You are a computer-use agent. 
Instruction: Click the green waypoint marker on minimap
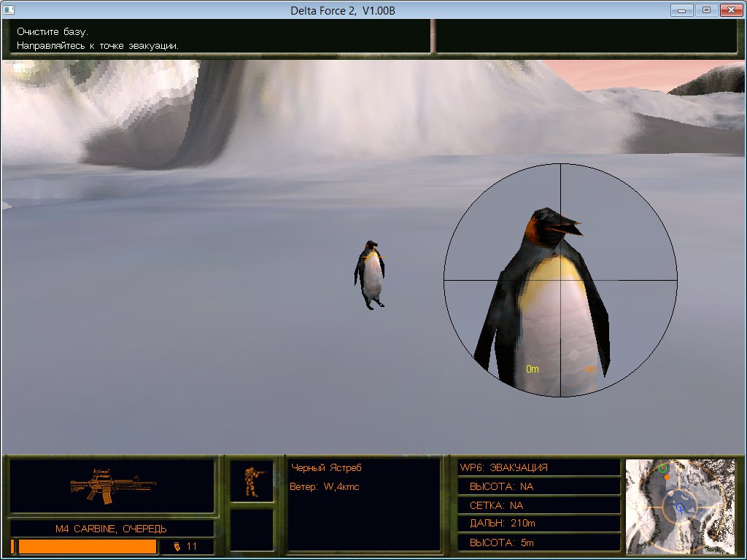pos(662,468)
